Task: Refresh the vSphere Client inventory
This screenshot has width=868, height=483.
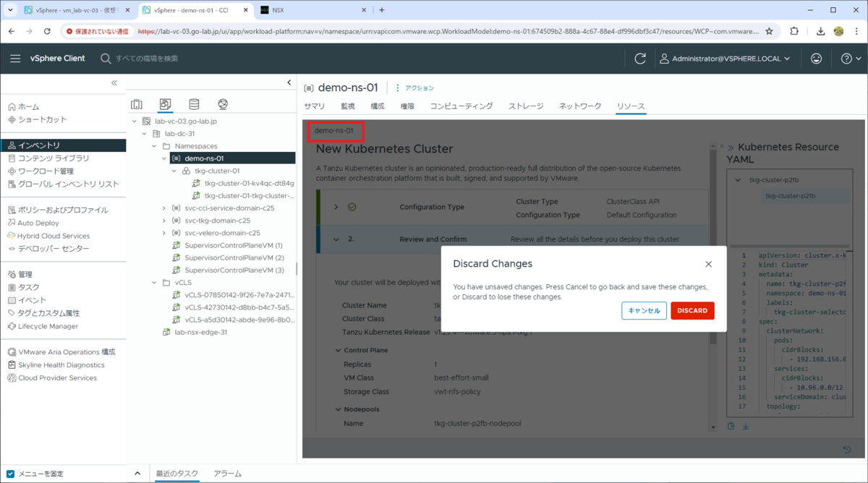Action: [x=639, y=59]
